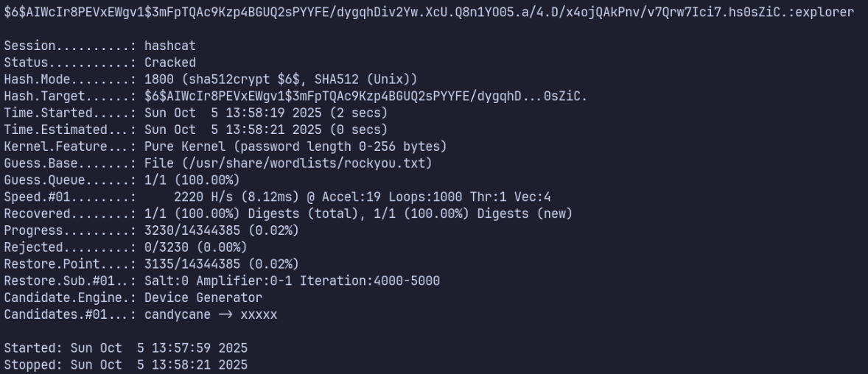Viewport: 868px width, 374px height.
Task: Click the "Stopped:" timestamp line at the bottom
Action: [126, 364]
